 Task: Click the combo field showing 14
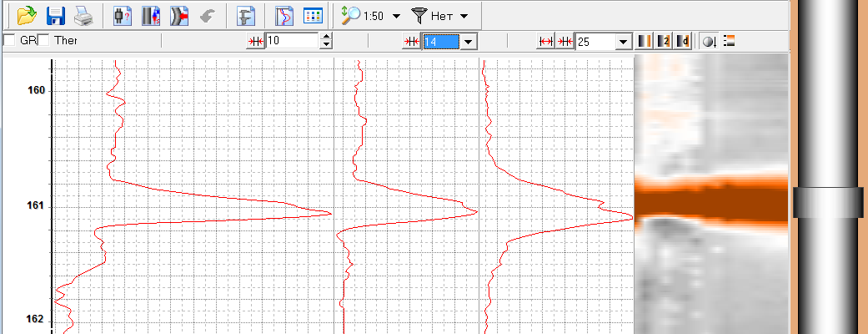tap(440, 42)
